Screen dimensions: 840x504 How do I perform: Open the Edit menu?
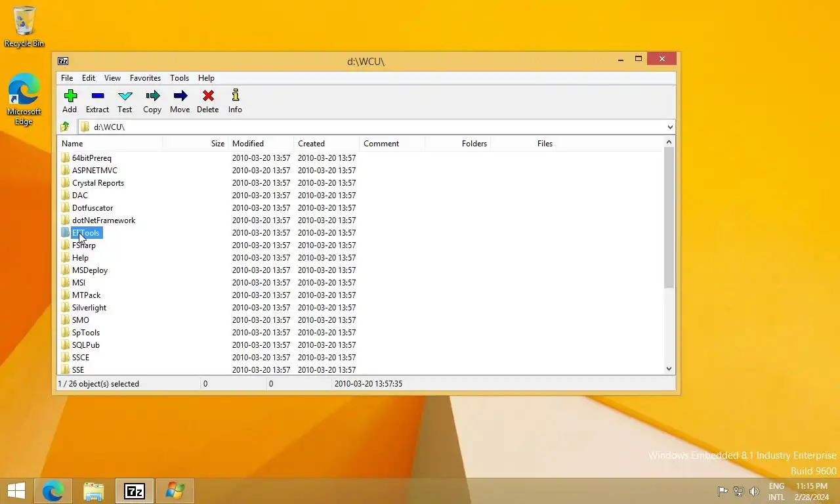[x=89, y=78]
